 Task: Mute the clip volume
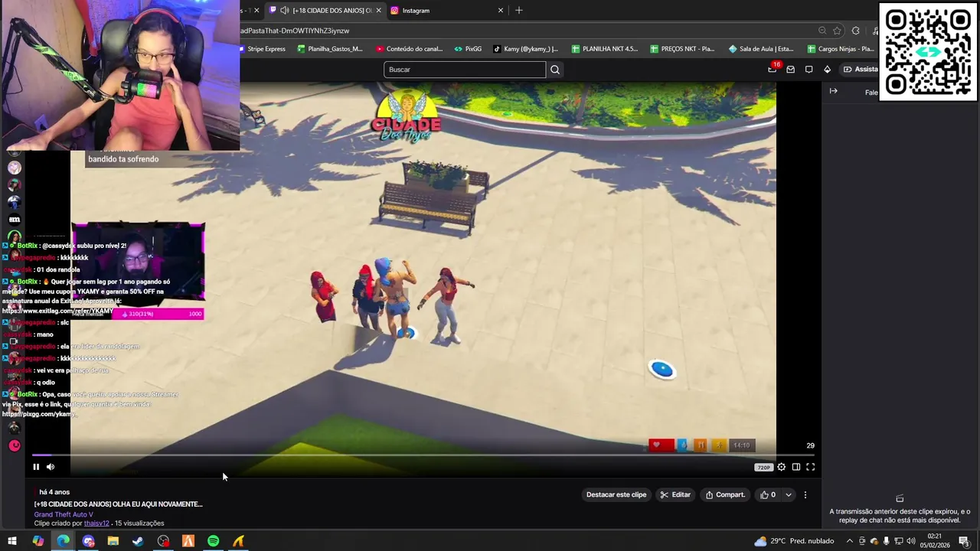tap(51, 467)
